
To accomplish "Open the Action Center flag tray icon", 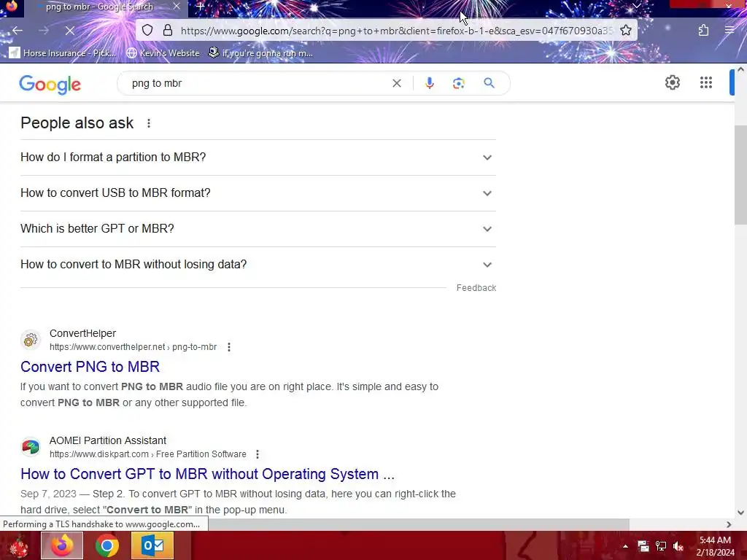I will pos(643,546).
